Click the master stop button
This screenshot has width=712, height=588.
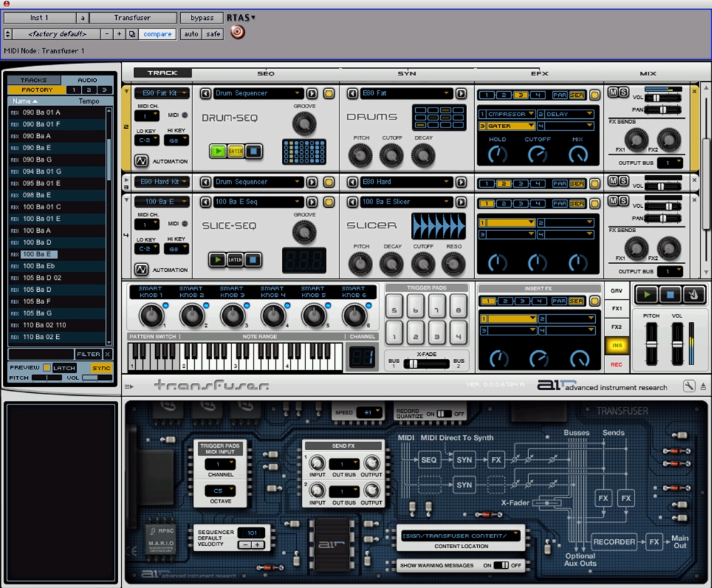click(x=670, y=295)
